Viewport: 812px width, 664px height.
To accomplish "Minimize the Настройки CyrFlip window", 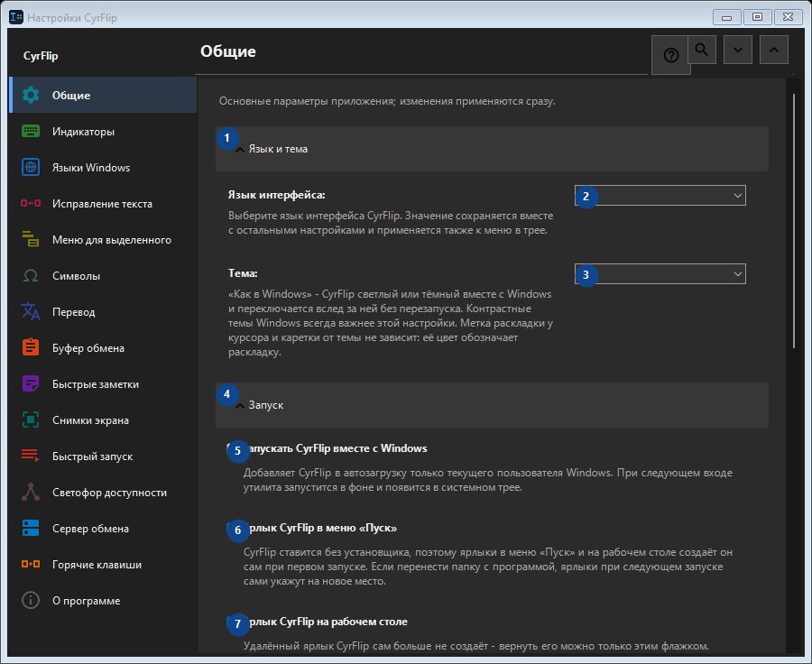I will coord(727,17).
